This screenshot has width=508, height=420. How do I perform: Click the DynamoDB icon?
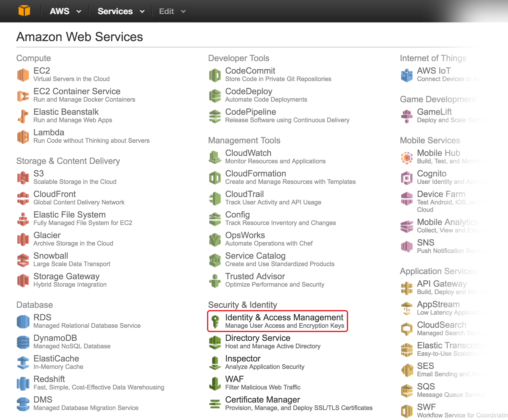23,342
